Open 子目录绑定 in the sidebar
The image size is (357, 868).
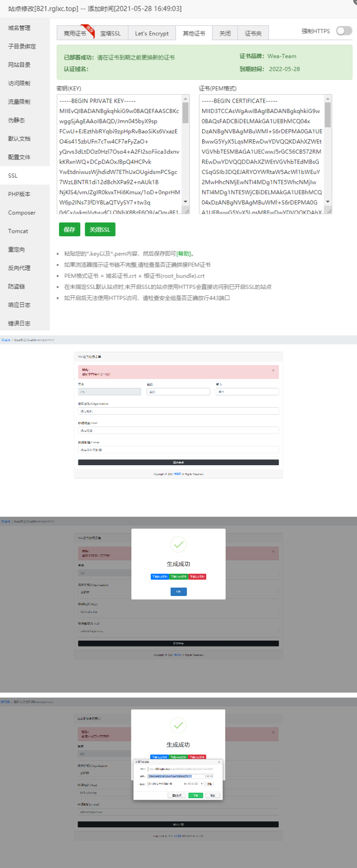(x=25, y=46)
